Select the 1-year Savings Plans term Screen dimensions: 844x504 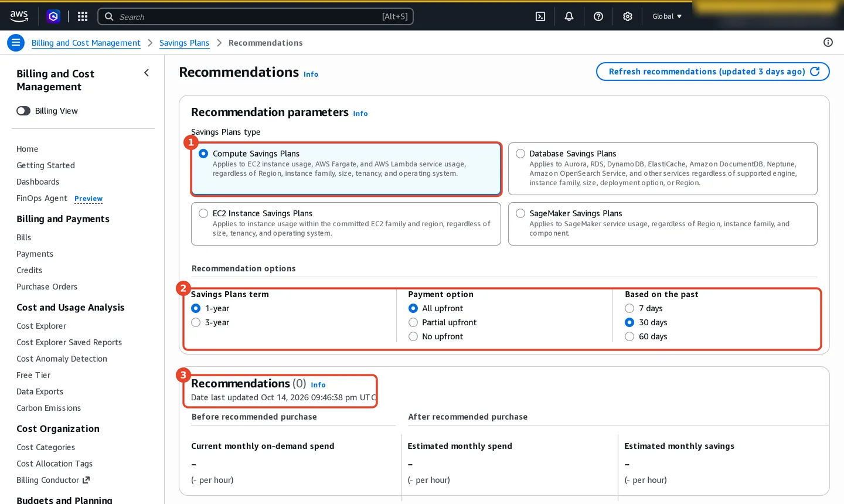coord(196,308)
